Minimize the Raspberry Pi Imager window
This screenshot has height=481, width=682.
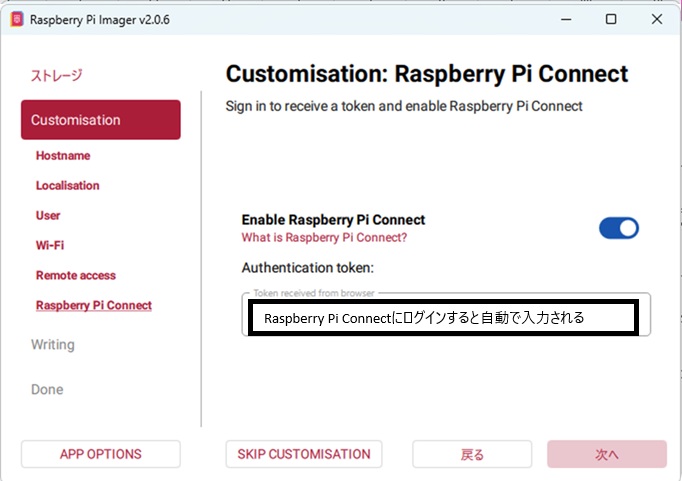pyautogui.click(x=565, y=19)
